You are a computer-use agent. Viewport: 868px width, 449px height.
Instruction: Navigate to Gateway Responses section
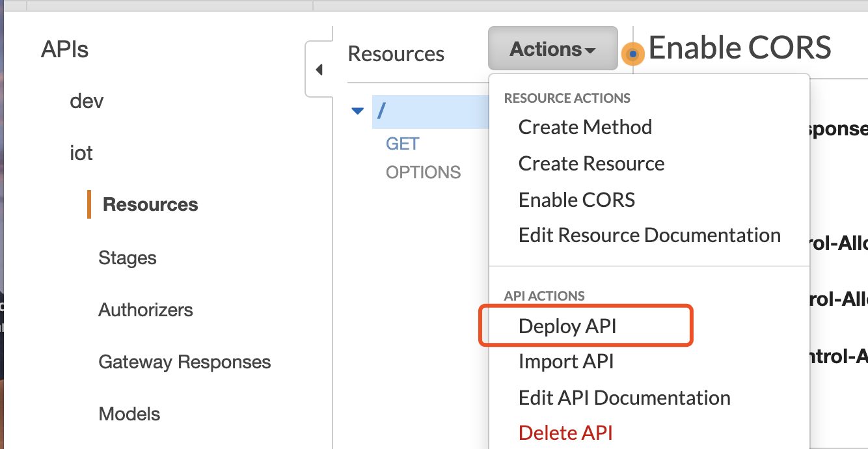185,362
